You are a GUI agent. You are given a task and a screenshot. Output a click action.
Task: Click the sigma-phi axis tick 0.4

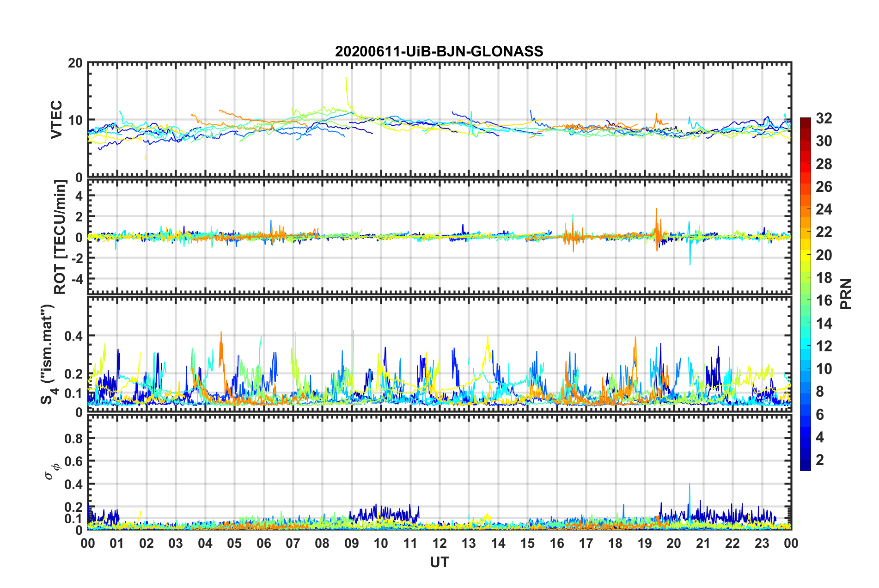click(73, 484)
